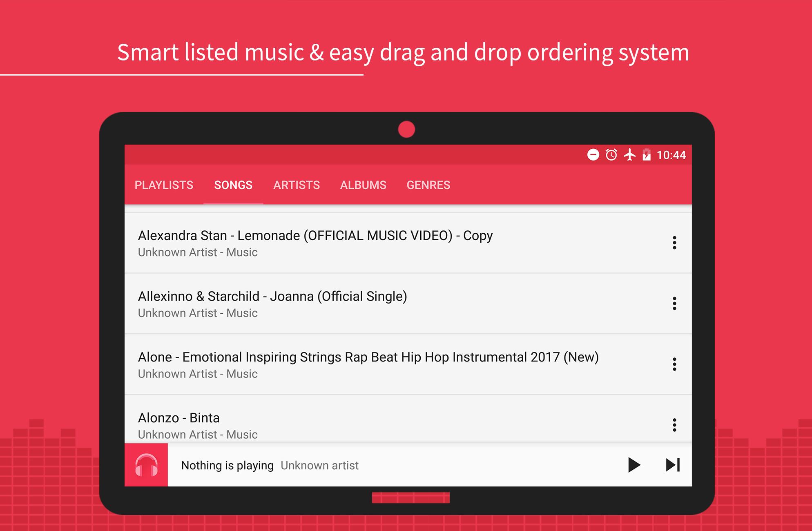Select the Songs tab
Screen dimensions: 812x531
[233, 185]
